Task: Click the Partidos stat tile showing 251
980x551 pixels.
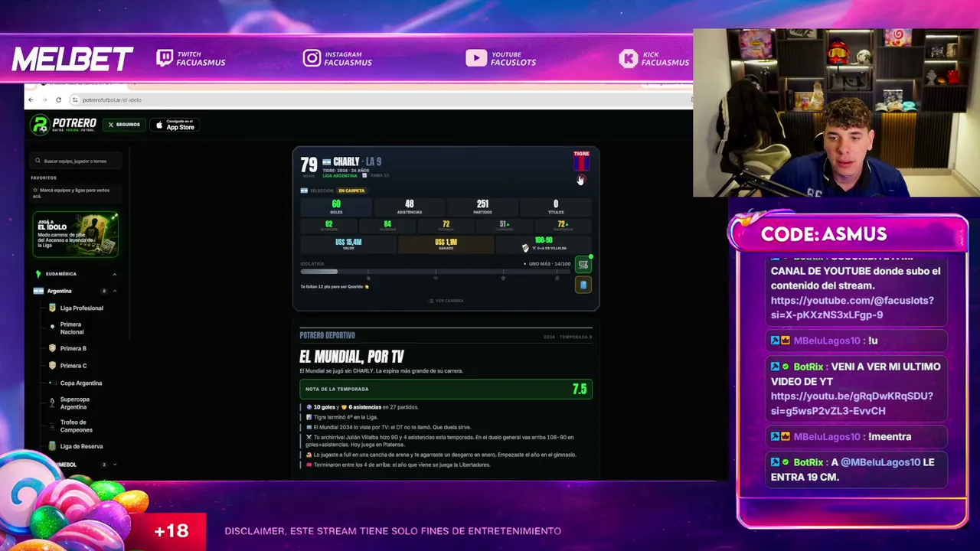Action: tap(482, 207)
